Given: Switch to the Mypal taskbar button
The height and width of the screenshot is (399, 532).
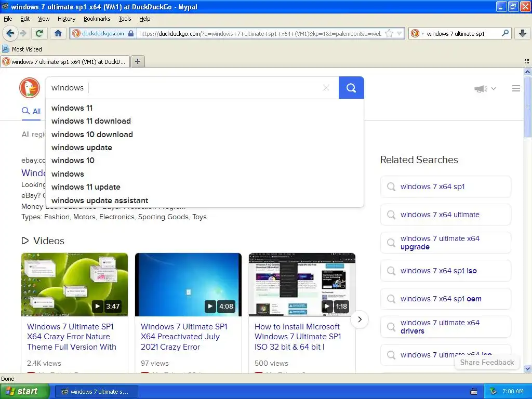Looking at the screenshot, I should tap(96, 392).
